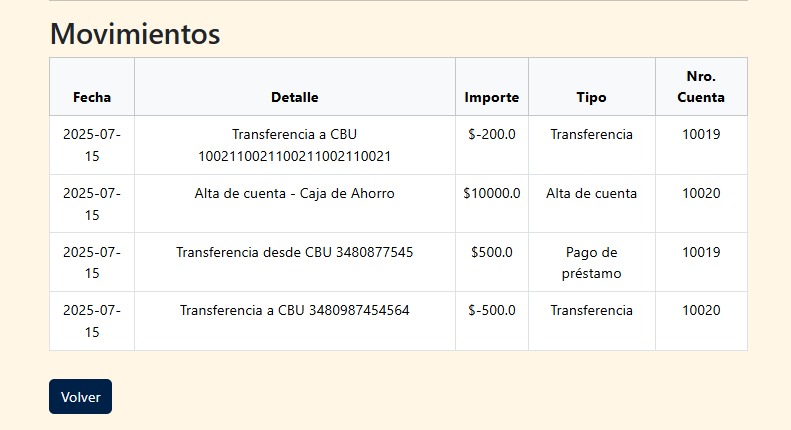Click the $-500.0 amount cell
791x430 pixels.
(x=492, y=310)
